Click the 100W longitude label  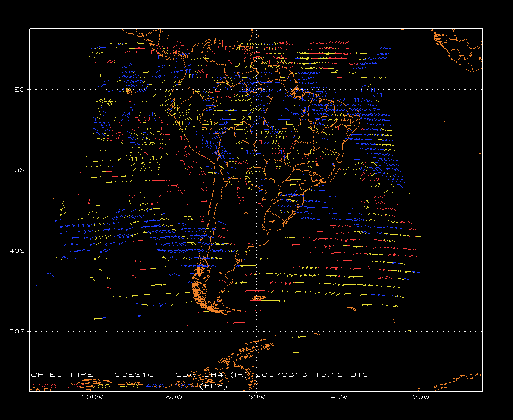[x=92, y=397]
